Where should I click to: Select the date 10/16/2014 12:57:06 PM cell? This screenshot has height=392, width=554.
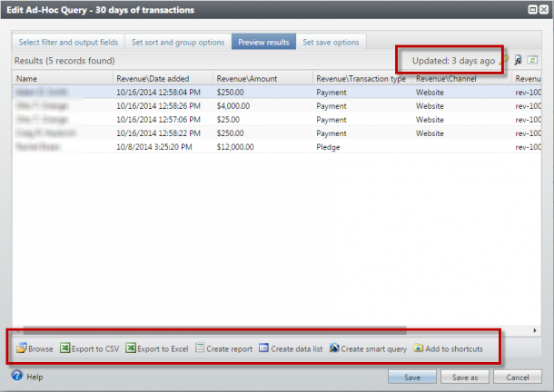point(158,120)
